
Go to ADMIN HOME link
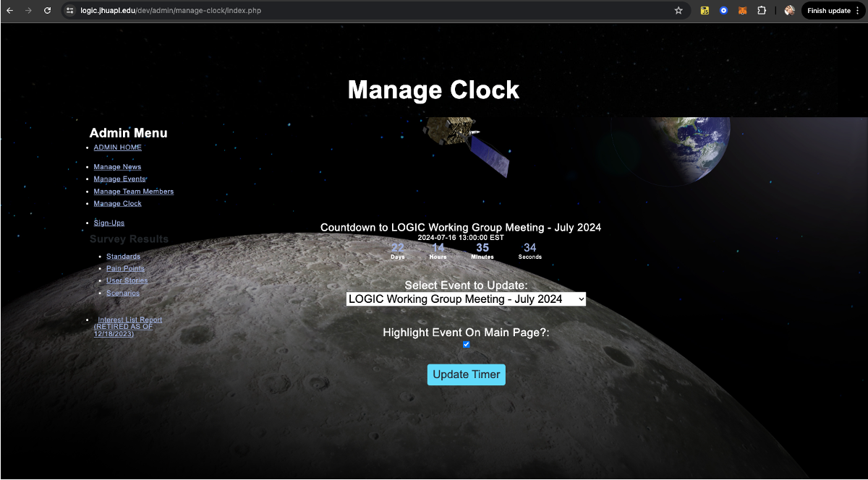(117, 147)
